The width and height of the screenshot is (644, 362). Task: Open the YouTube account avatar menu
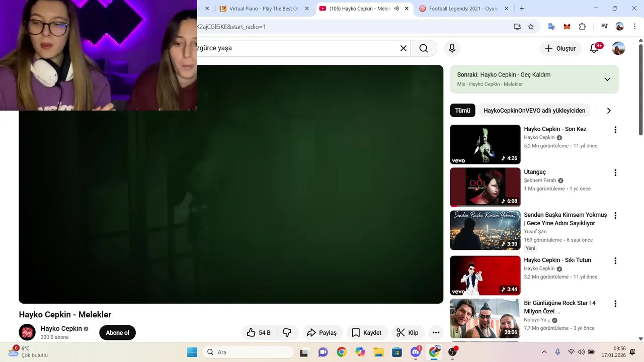618,48
